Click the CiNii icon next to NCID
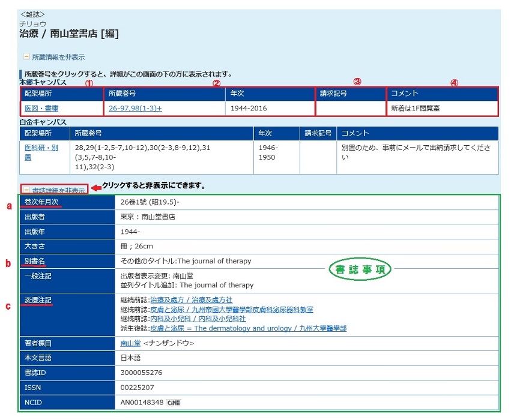 click(x=174, y=403)
